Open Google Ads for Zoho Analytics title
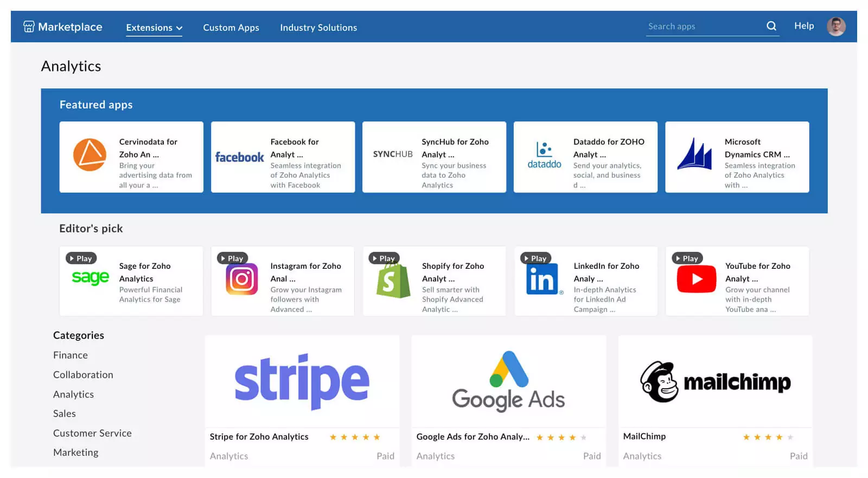The image size is (868, 478). coord(473,437)
